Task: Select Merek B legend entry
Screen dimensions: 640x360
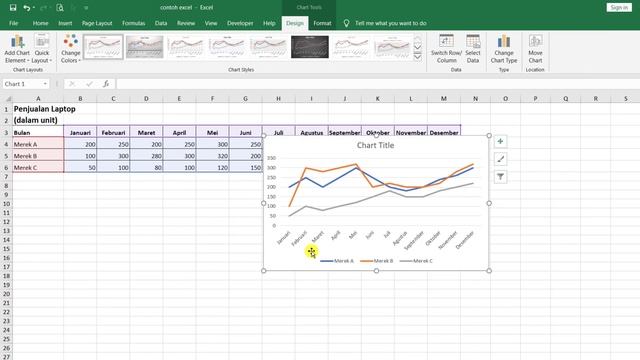Action: coord(377,260)
